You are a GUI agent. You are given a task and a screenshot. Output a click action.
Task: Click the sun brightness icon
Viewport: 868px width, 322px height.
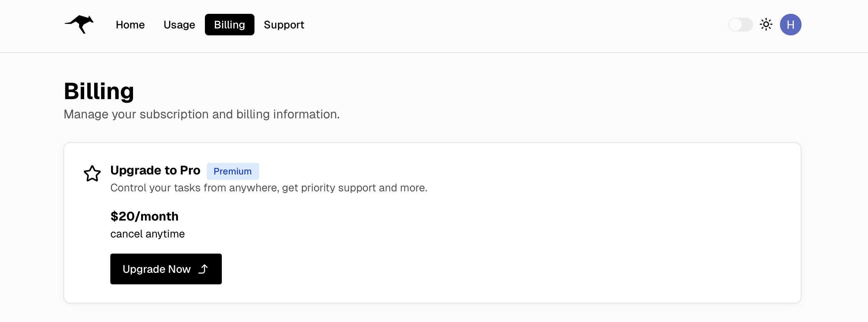(766, 24)
